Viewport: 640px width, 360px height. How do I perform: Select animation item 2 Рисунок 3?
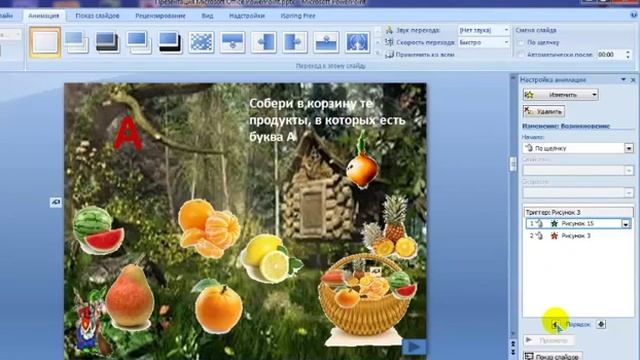pos(578,236)
